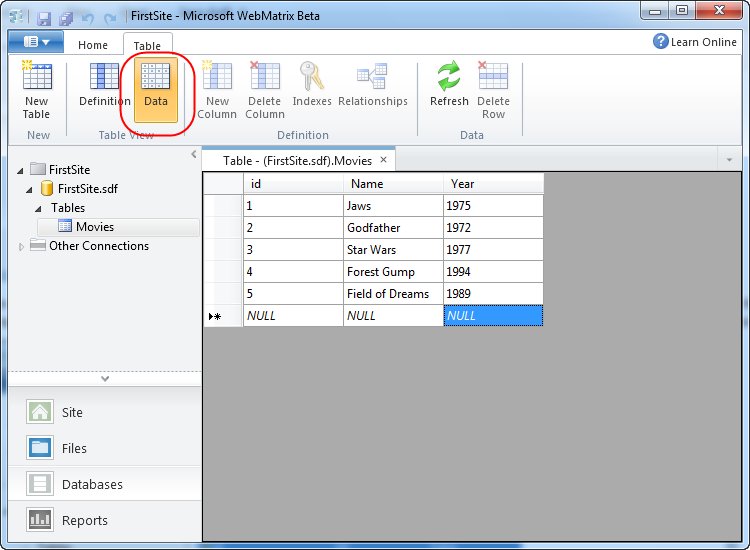The height and width of the screenshot is (550, 750).
Task: Click the Field of Dreams cell
Action: click(393, 294)
